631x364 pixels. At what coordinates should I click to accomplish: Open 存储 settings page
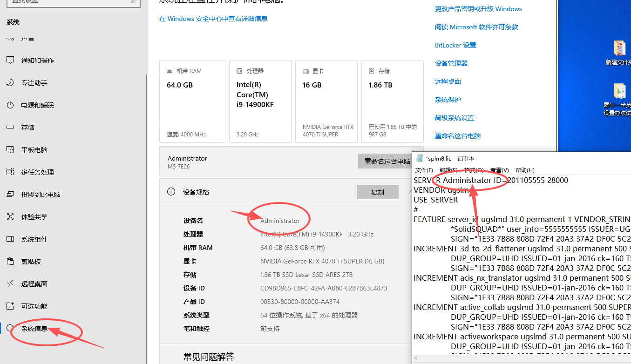tap(27, 127)
